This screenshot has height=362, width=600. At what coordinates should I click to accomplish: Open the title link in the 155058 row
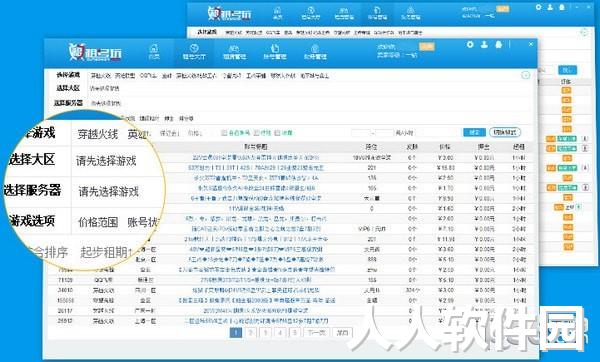coord(256,300)
